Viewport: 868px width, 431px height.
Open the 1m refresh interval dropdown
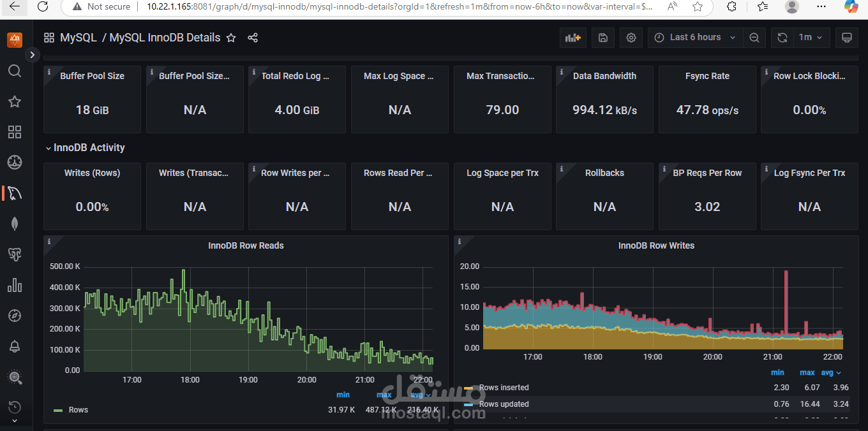(811, 38)
